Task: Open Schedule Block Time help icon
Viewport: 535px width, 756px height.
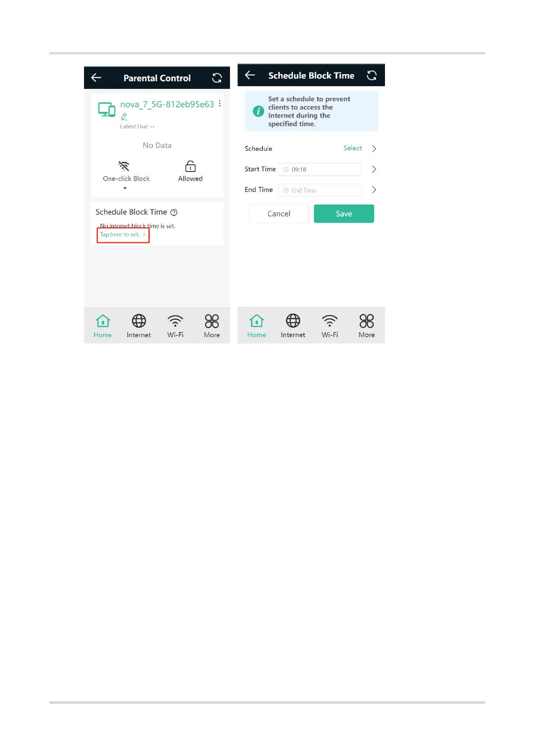Action: click(174, 212)
